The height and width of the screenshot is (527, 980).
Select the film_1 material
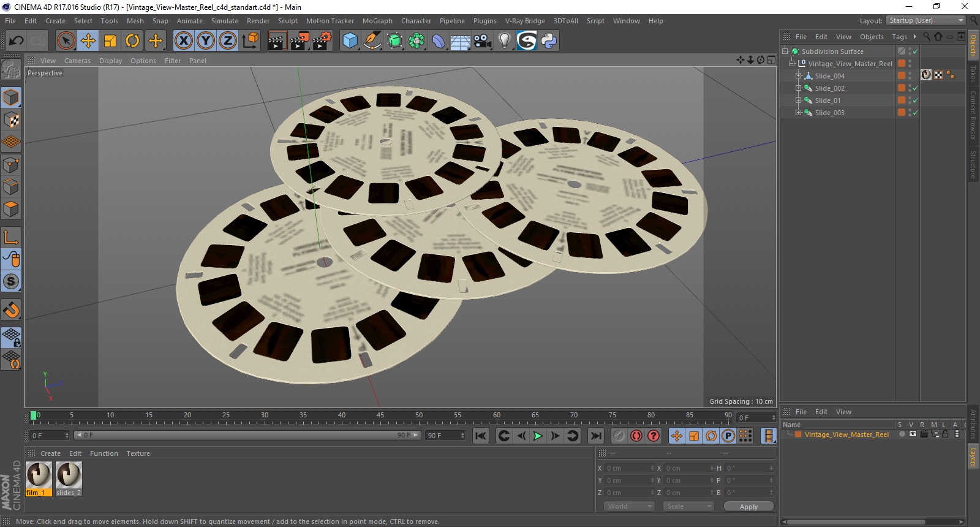[x=39, y=479]
